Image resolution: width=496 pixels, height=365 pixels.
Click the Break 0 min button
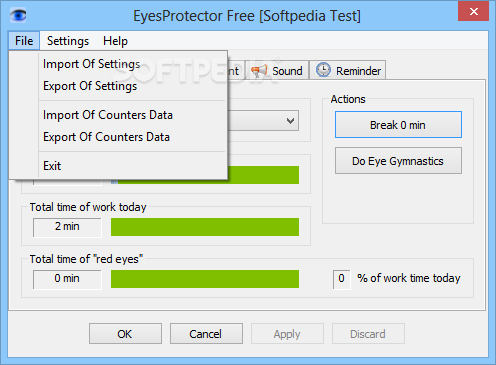point(398,125)
